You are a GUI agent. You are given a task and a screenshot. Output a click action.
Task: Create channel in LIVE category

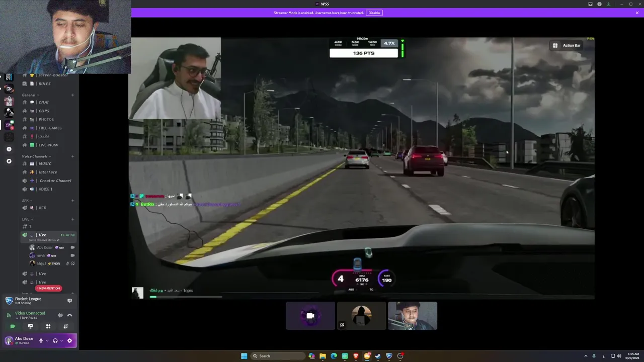[72, 219]
